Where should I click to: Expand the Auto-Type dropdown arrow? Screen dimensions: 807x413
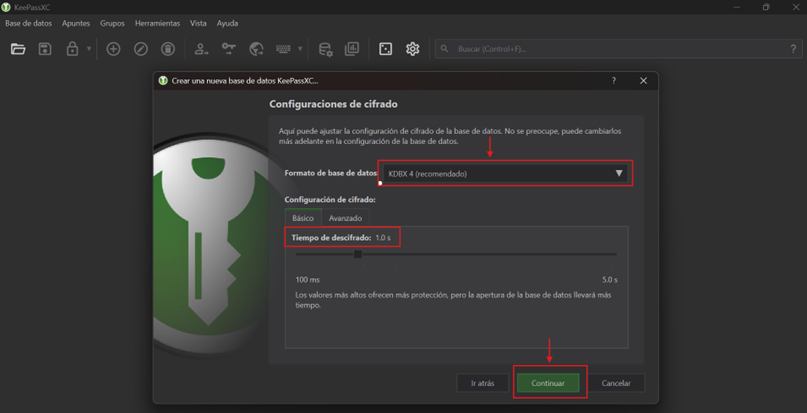300,49
